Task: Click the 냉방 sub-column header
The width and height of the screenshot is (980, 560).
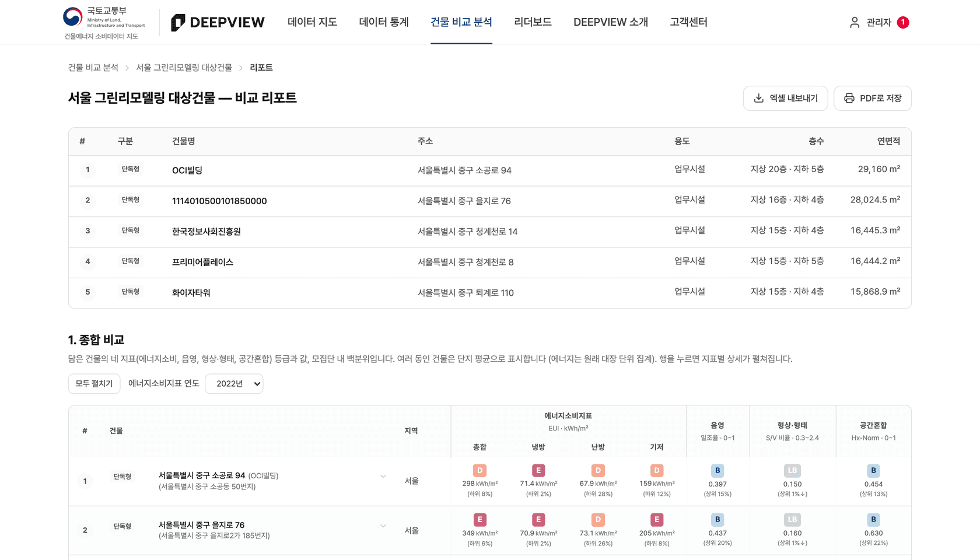Action: [x=538, y=447]
